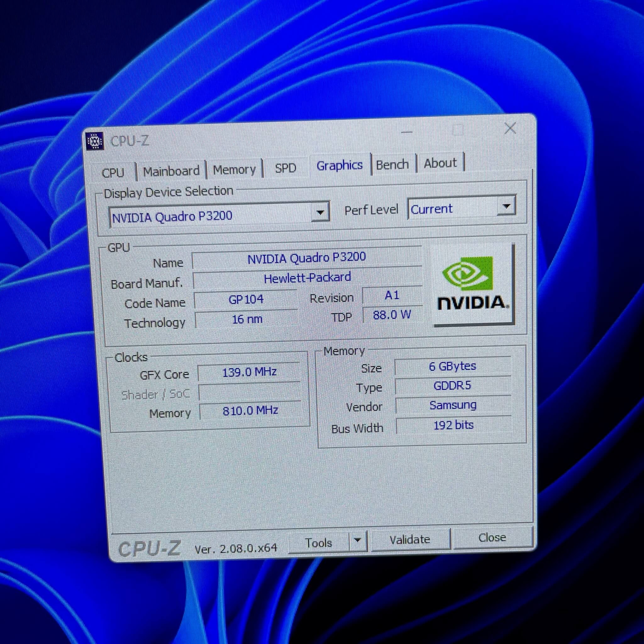
Task: Click the 810.0 MHz memory clock value
Action: tap(250, 410)
